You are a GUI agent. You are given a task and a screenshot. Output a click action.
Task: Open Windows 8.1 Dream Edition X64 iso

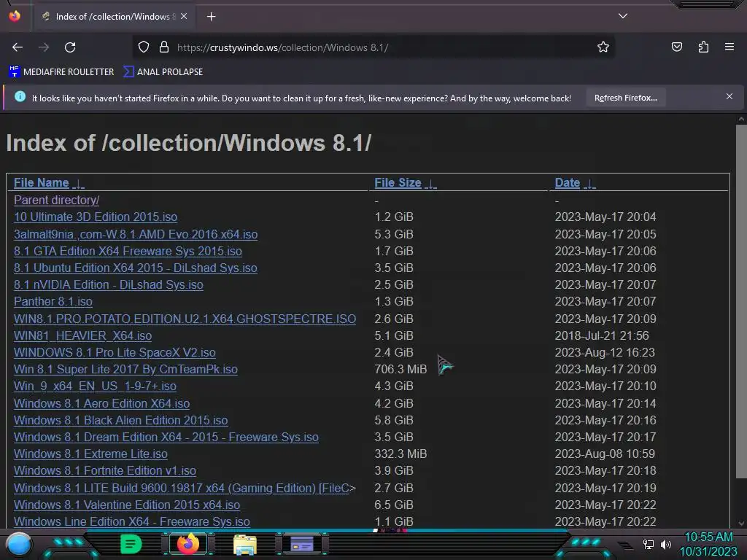click(x=166, y=437)
